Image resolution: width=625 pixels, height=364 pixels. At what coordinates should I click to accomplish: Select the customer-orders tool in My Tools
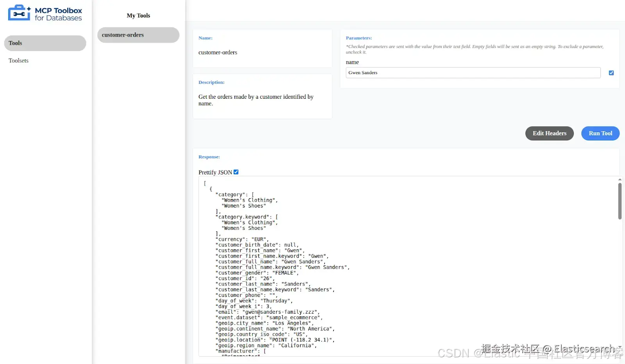click(x=138, y=35)
